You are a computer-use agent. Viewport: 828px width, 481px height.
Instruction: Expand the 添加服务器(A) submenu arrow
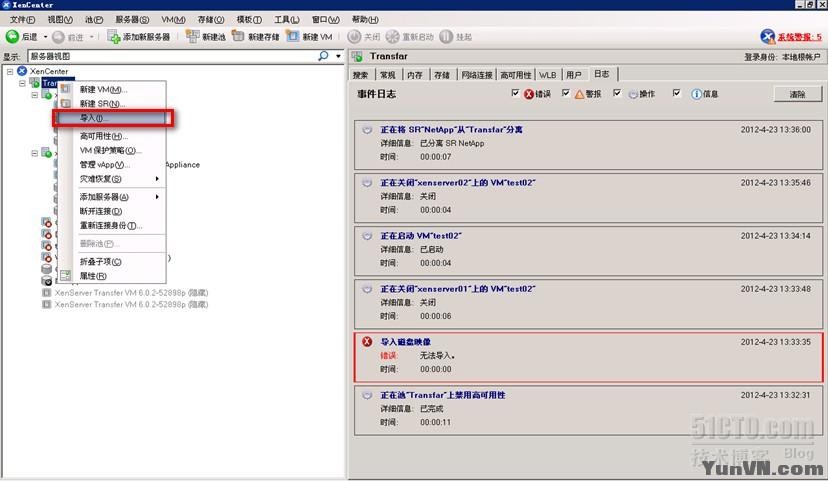tap(157, 196)
